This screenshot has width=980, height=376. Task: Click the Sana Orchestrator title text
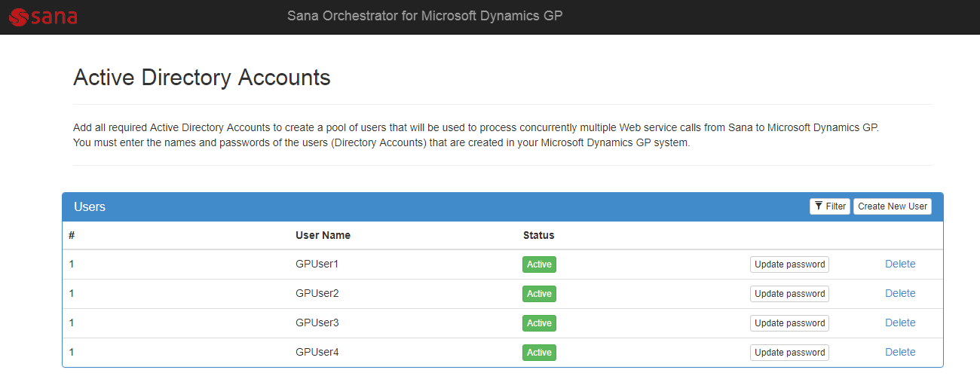(x=424, y=16)
